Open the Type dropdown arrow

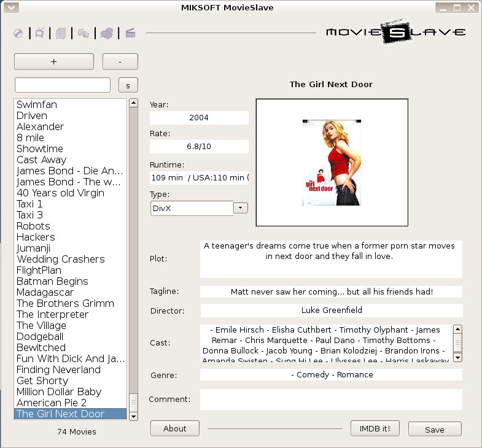(x=240, y=208)
